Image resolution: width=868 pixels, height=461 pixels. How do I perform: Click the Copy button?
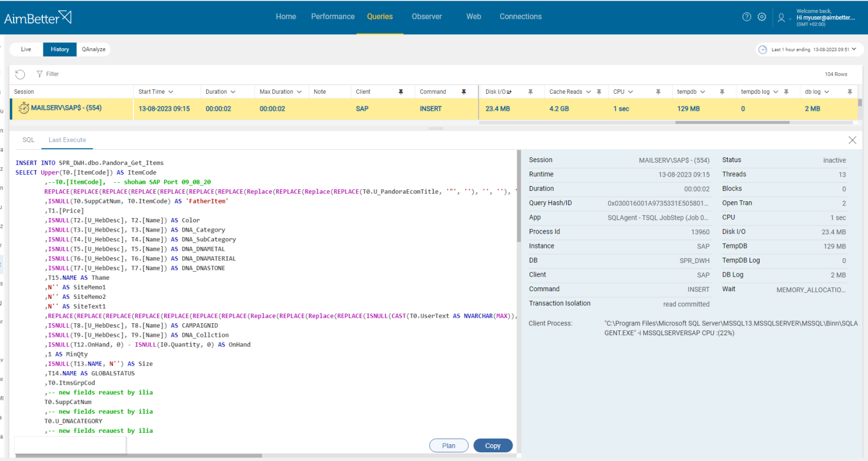pyautogui.click(x=493, y=446)
